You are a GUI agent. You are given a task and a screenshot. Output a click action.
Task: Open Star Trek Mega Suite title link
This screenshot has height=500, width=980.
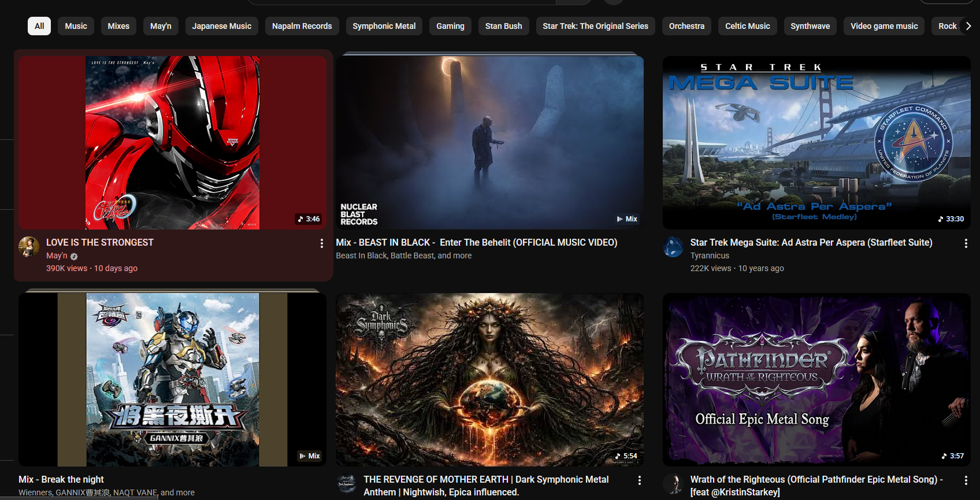tap(811, 243)
